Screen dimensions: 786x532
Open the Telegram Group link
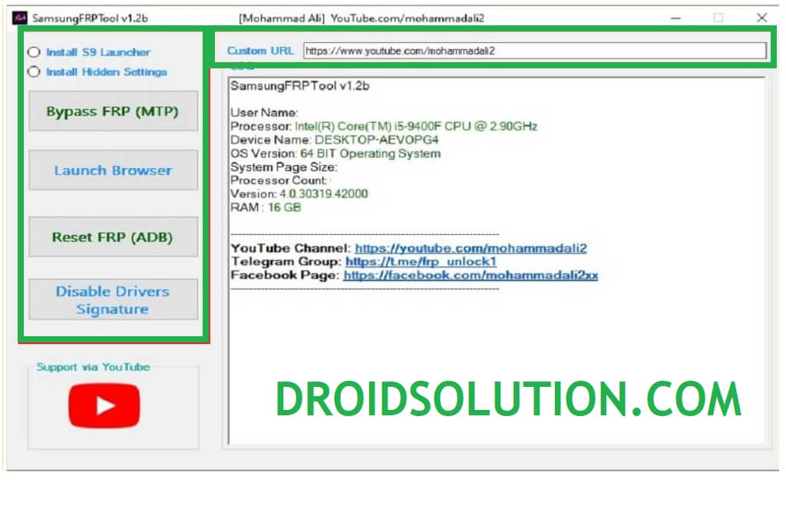click(421, 261)
